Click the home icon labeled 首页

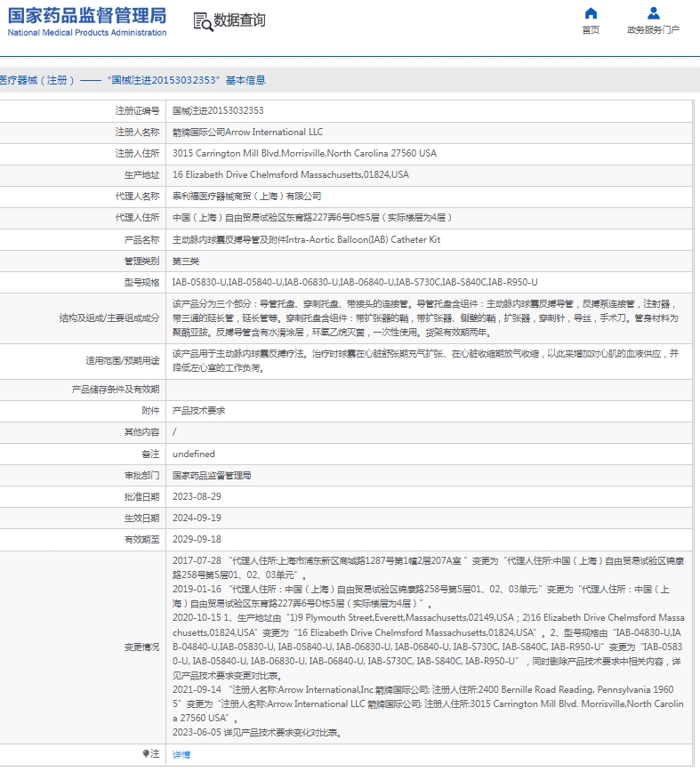[591, 13]
